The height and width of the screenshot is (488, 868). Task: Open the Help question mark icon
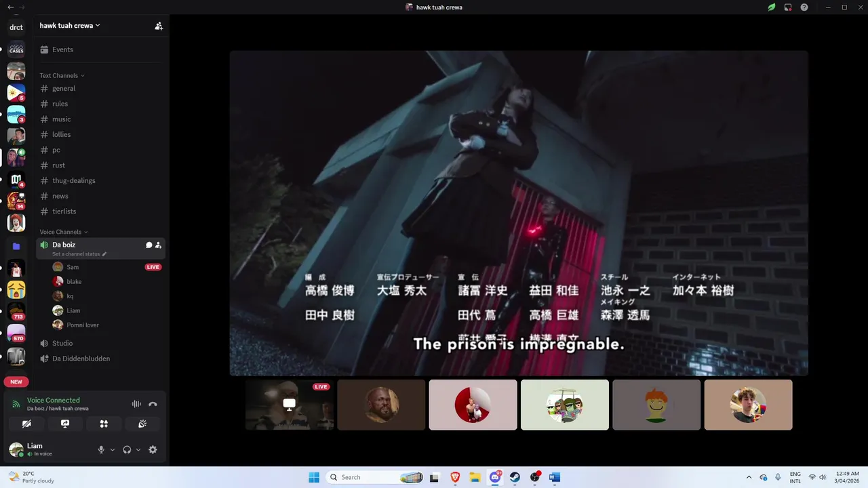click(804, 7)
